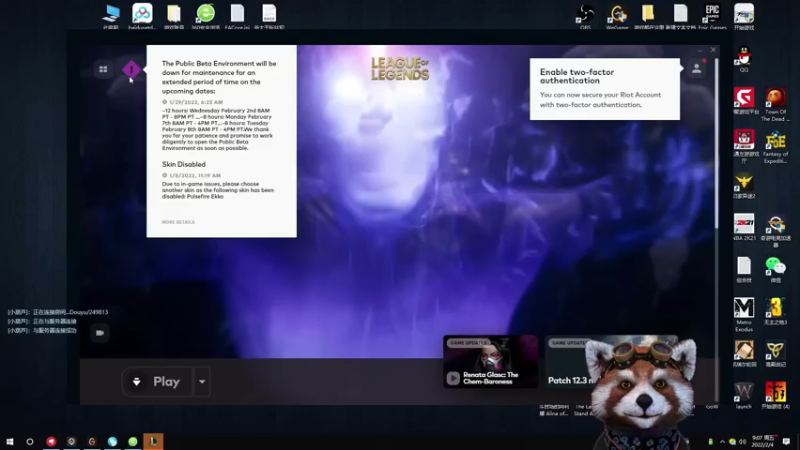Switch to League client taskbar button
The height and width of the screenshot is (450, 800).
tap(153, 441)
